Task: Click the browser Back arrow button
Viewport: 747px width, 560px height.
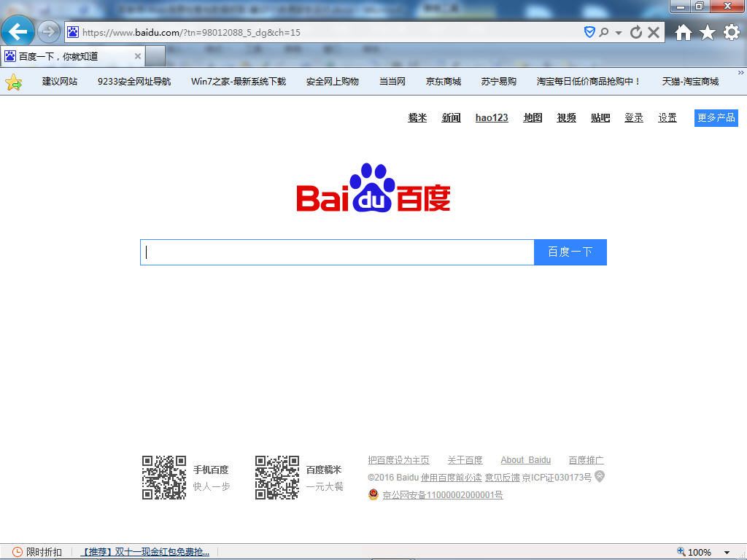Action: pos(18,32)
